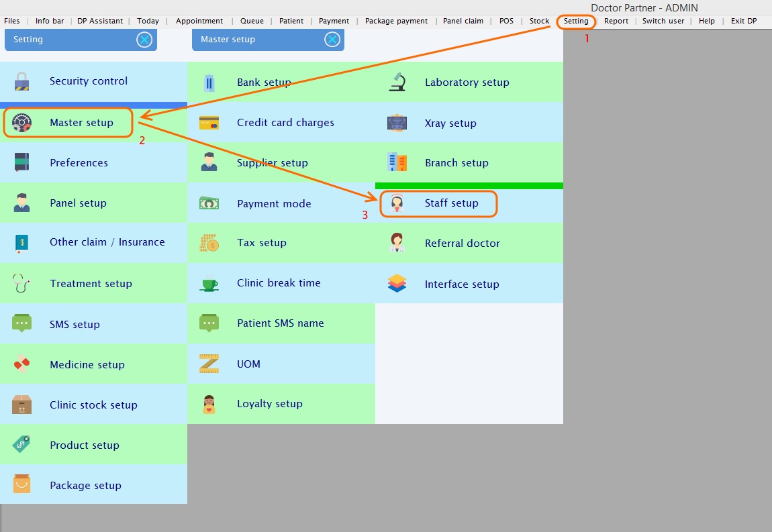Click the Package setup bag icon
This screenshot has height=532, width=772.
tap(21, 485)
